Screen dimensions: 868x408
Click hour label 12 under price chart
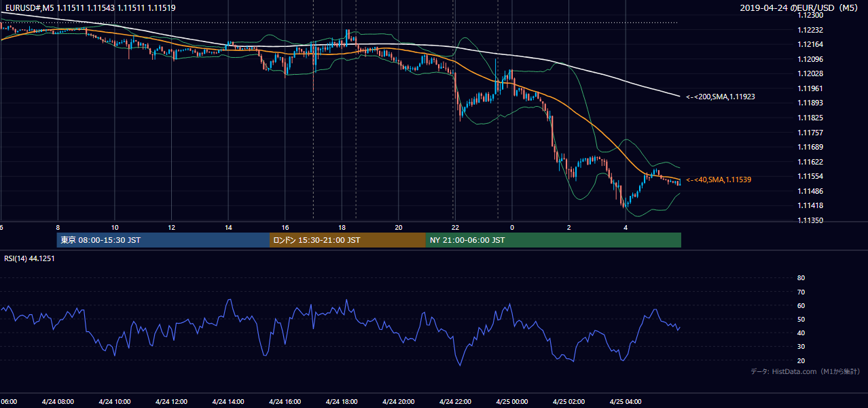[x=171, y=228]
